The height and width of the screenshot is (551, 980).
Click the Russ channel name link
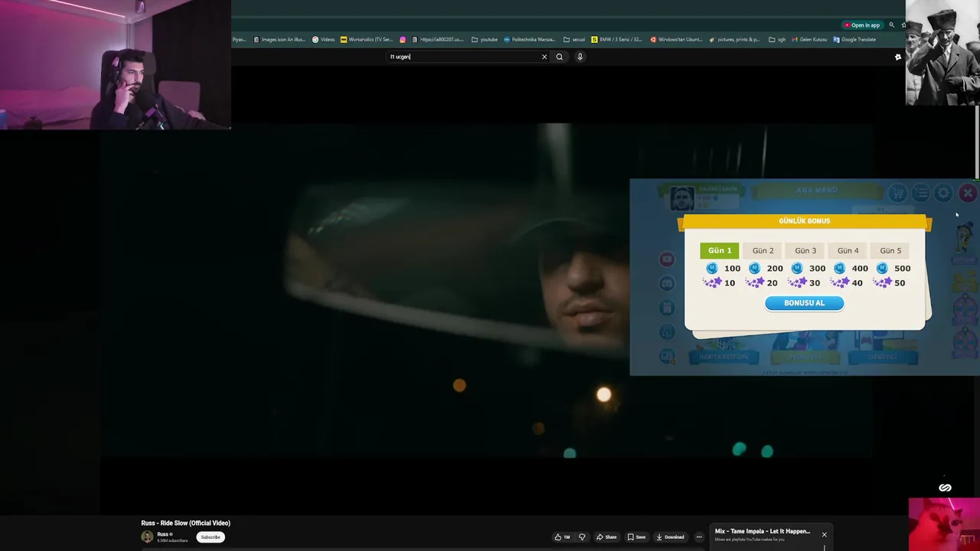tap(163, 534)
